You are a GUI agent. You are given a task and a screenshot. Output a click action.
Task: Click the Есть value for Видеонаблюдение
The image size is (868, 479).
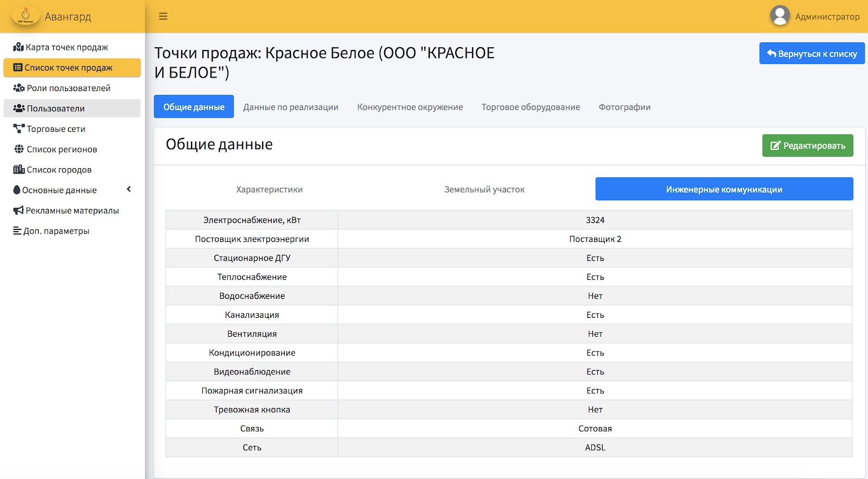[x=595, y=372]
